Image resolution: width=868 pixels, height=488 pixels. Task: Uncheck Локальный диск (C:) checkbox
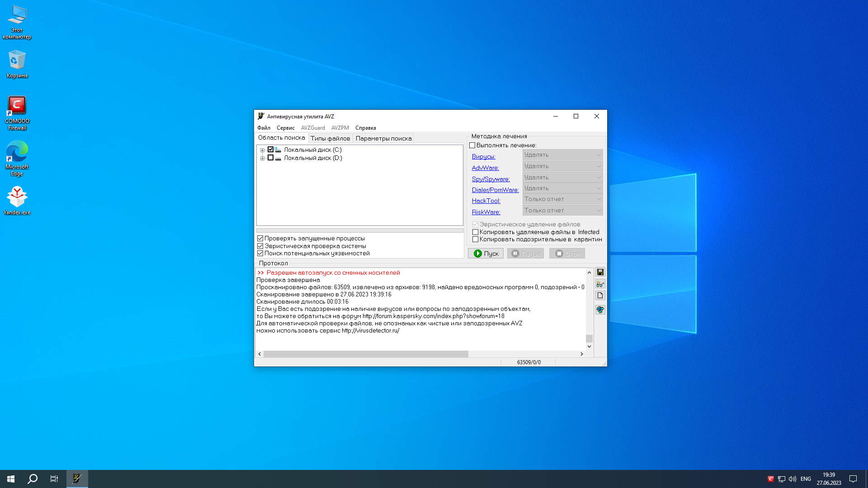tap(270, 150)
